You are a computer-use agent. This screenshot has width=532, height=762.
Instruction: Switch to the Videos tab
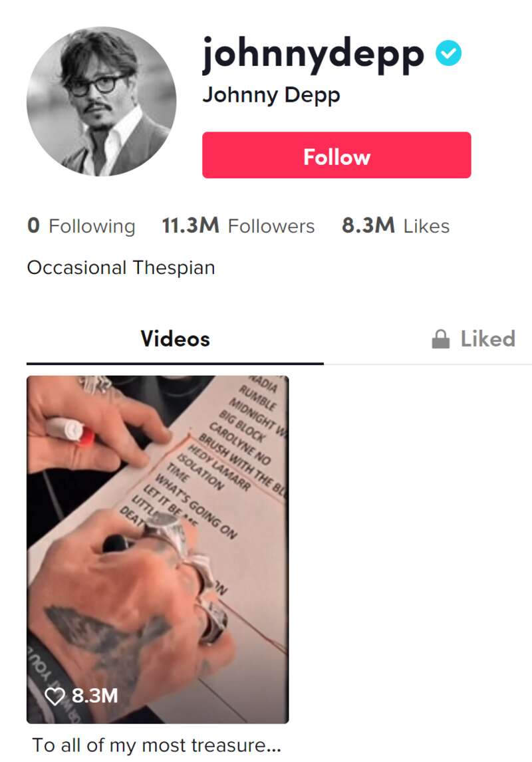(x=175, y=339)
